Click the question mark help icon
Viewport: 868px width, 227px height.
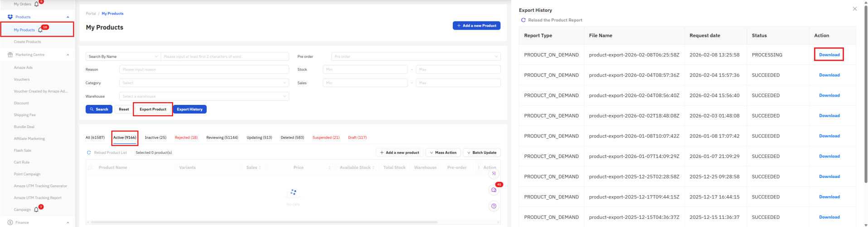pyautogui.click(x=494, y=206)
